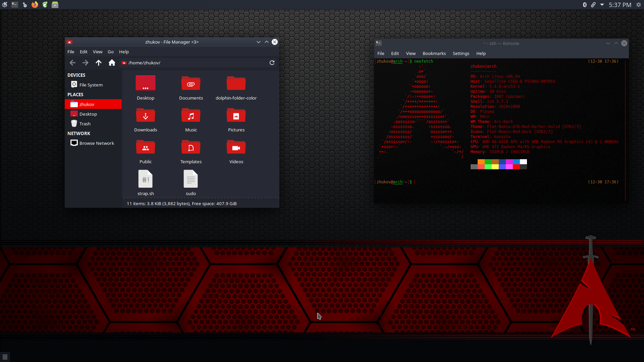
Task: Expand the system tray arrow near the clock
Action: pyautogui.click(x=602, y=4)
